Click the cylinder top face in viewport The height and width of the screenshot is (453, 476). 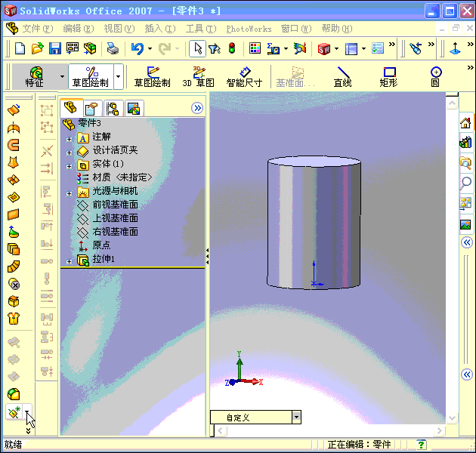314,161
